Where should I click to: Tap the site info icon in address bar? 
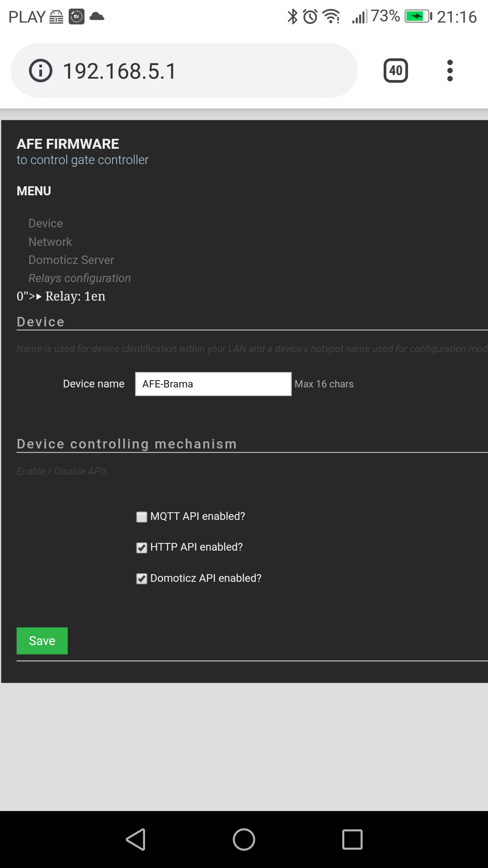pyautogui.click(x=41, y=71)
